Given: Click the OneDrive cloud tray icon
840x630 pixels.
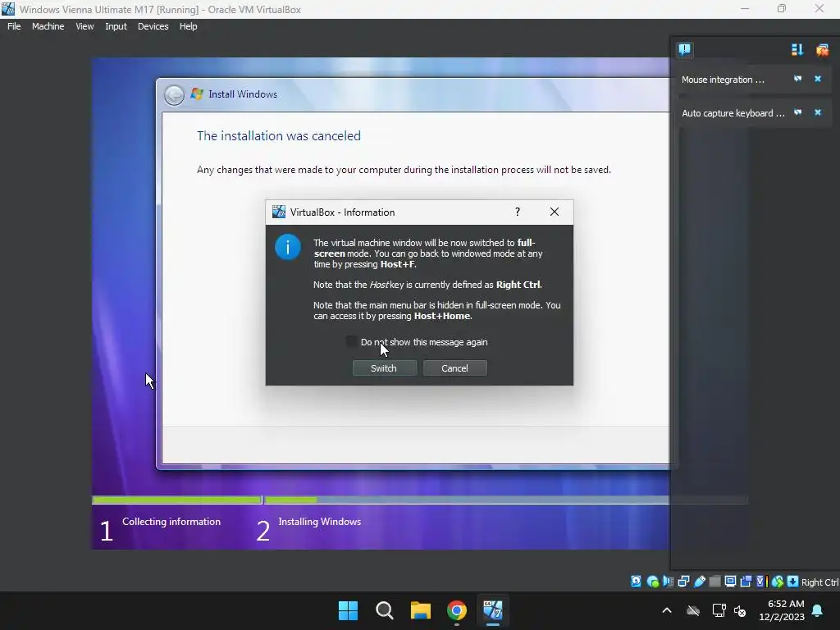Looking at the screenshot, I should point(693,610).
